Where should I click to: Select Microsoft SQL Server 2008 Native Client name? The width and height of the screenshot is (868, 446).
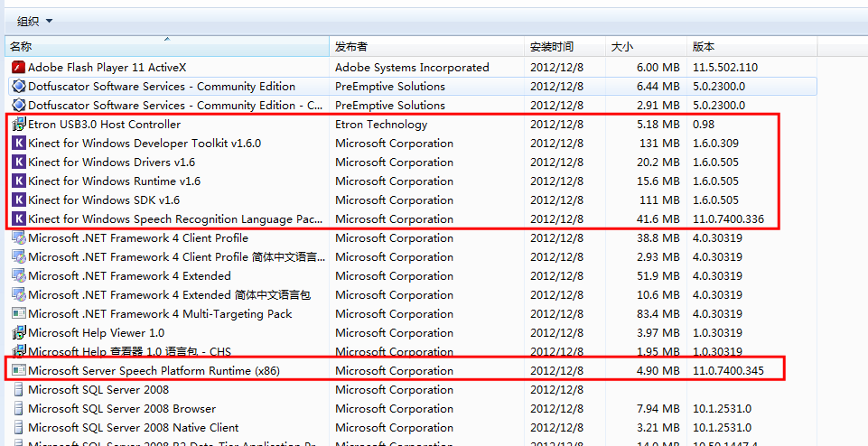134,427
